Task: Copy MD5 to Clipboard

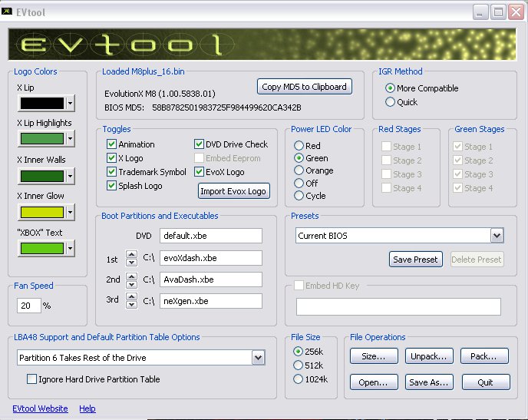Action: (305, 87)
